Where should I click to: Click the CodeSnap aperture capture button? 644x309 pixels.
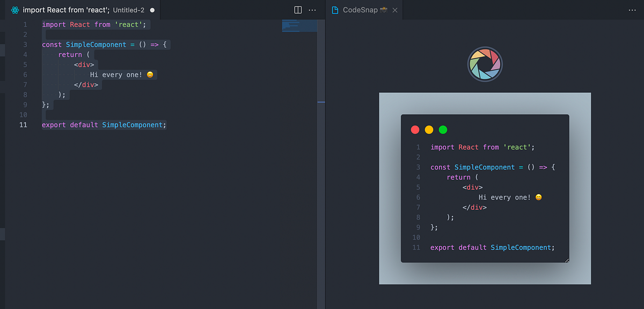pyautogui.click(x=485, y=64)
